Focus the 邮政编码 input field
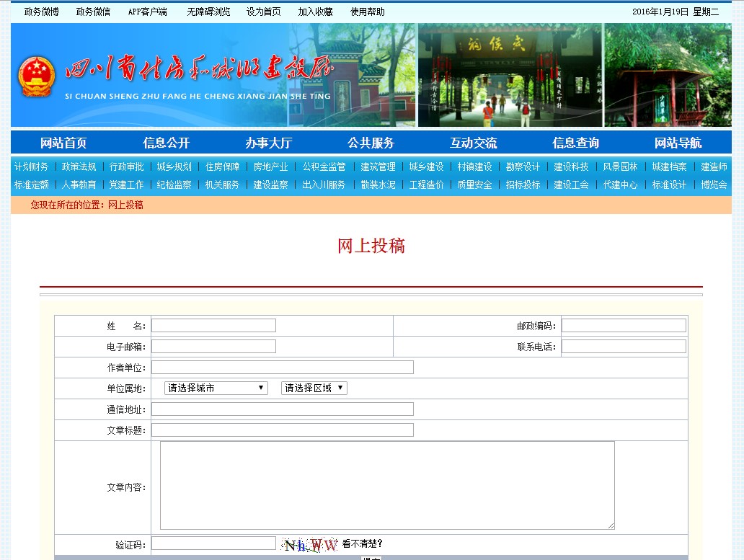The height and width of the screenshot is (560, 744). pyautogui.click(x=624, y=325)
